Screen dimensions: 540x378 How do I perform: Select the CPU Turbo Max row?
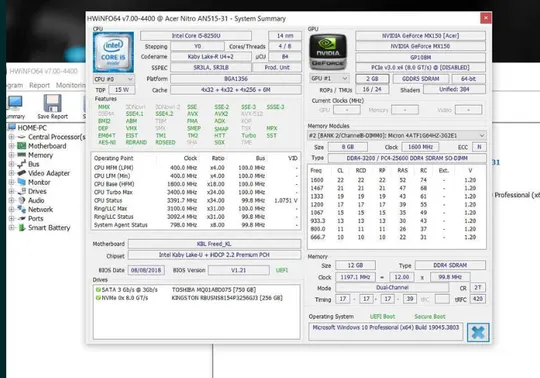pos(196,192)
